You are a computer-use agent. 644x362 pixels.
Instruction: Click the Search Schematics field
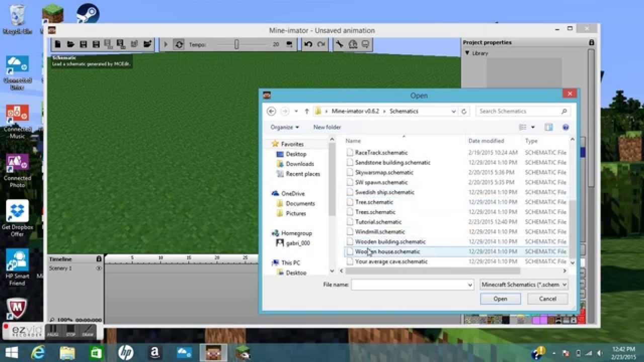pyautogui.click(x=523, y=111)
